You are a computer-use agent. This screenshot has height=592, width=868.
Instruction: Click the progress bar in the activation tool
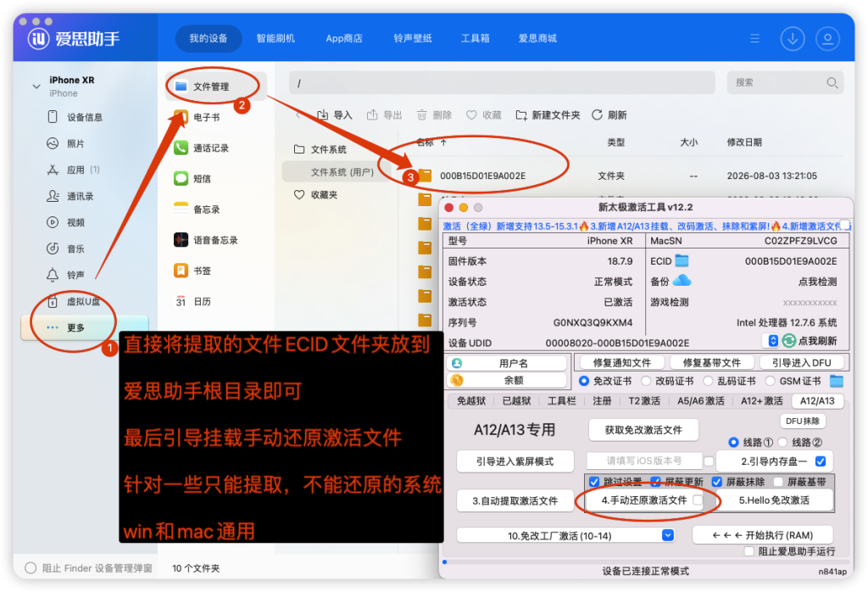coord(646,562)
